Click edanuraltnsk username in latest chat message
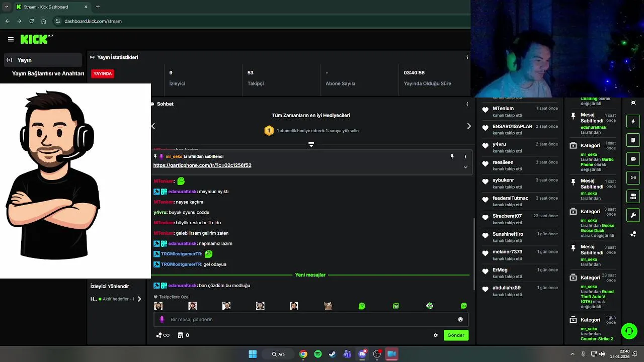The width and height of the screenshot is (644, 362). click(183, 286)
